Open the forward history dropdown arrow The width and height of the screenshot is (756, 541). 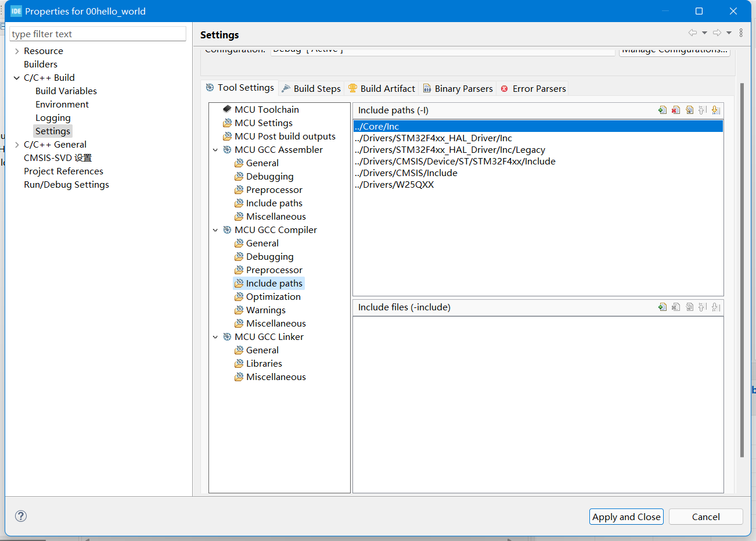pyautogui.click(x=729, y=33)
